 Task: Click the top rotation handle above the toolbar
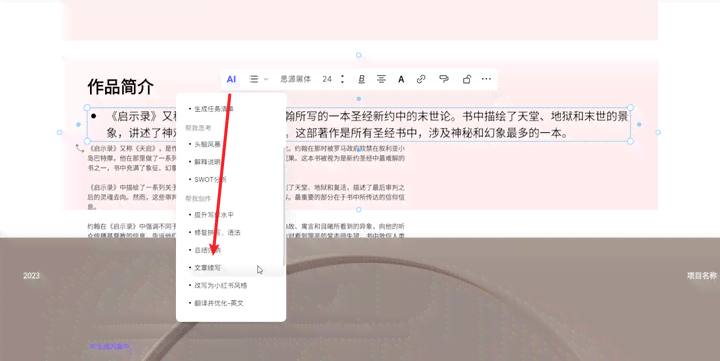359,55
